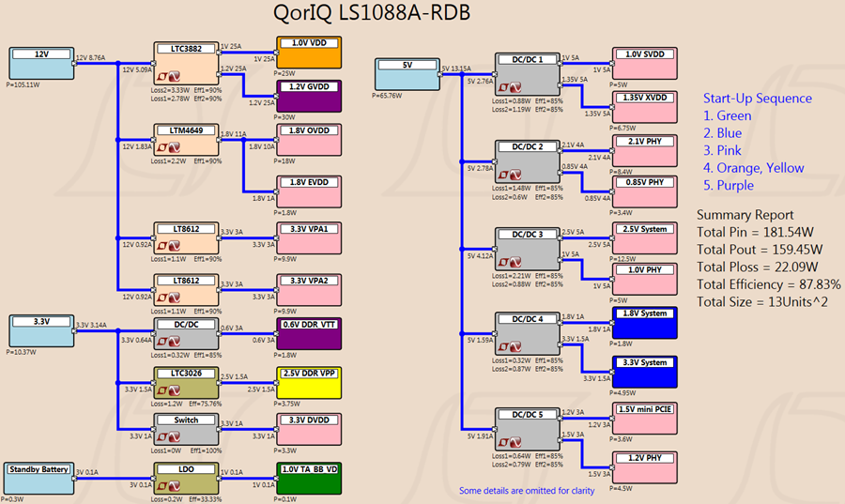Select the green 1.0V TA BB VD load

tap(309, 479)
